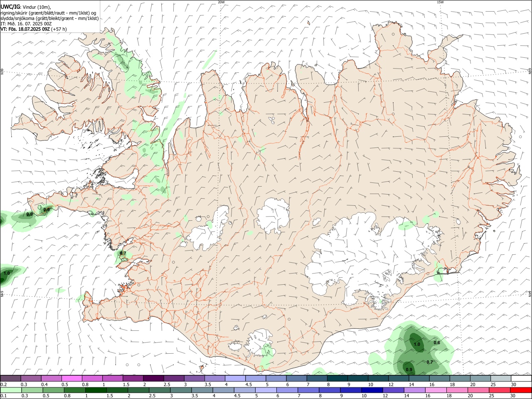532x399 pixels.
Task: Click the 30 label in the lower legend
Action: point(512,396)
